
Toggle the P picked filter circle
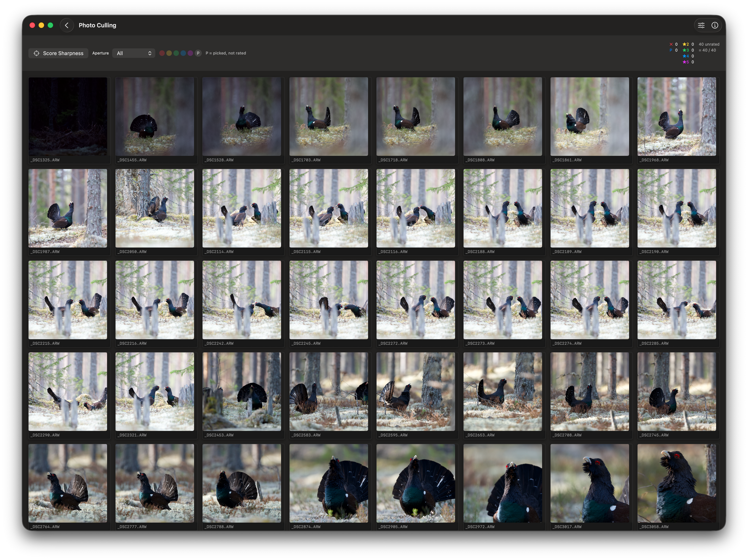pyautogui.click(x=198, y=53)
